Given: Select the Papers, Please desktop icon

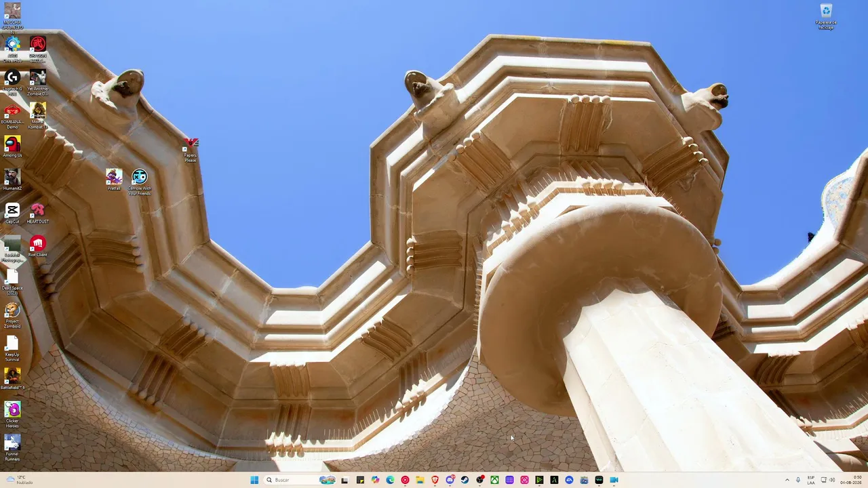Looking at the screenshot, I should (191, 150).
